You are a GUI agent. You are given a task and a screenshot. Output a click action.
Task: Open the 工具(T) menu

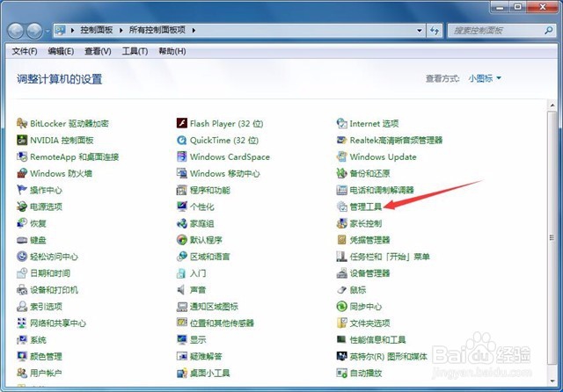(x=135, y=51)
